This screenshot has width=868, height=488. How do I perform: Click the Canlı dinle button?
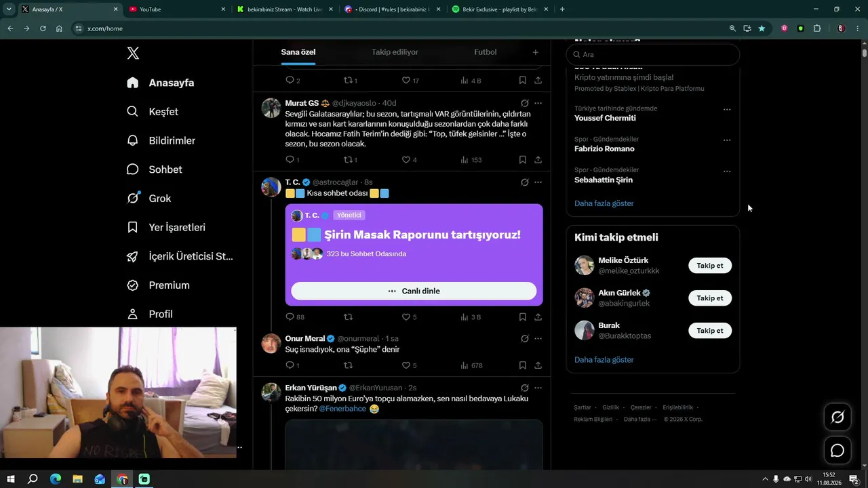click(414, 291)
